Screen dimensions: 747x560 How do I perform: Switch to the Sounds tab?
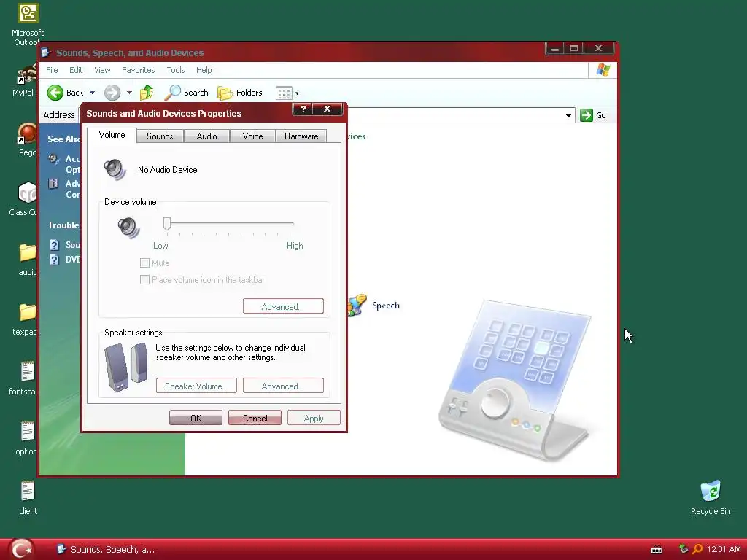pyautogui.click(x=160, y=136)
